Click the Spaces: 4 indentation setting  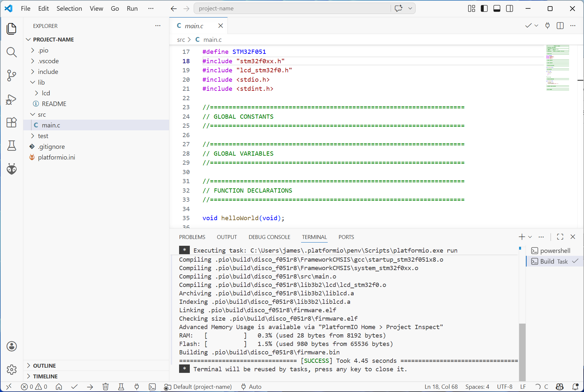477,386
